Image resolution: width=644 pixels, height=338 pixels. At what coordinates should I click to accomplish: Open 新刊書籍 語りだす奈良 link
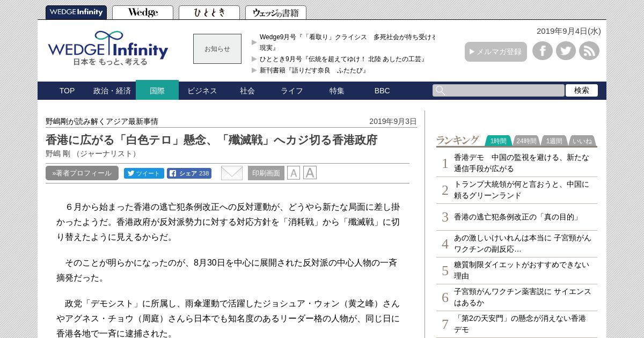pos(313,70)
